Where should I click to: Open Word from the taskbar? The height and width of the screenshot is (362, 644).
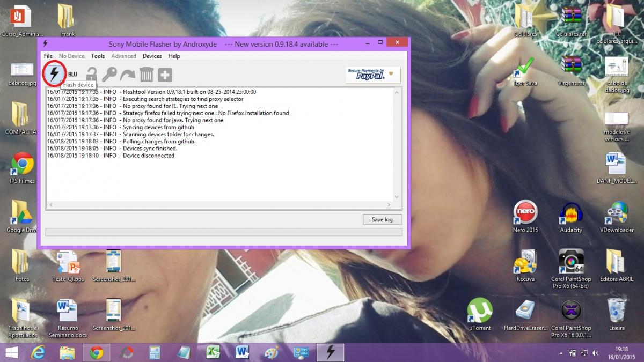242,352
